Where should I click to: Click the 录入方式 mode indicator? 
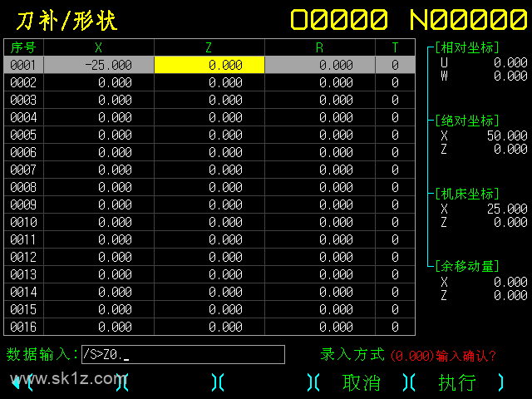point(352,355)
